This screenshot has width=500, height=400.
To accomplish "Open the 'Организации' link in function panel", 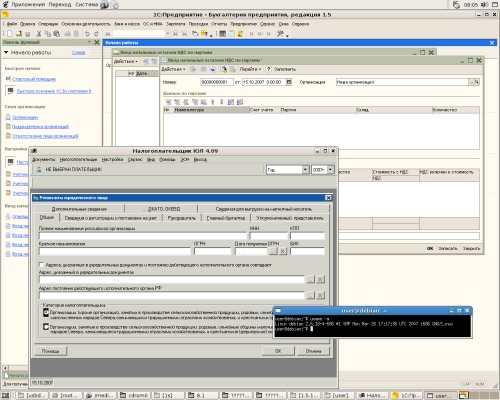I will [x=25, y=117].
